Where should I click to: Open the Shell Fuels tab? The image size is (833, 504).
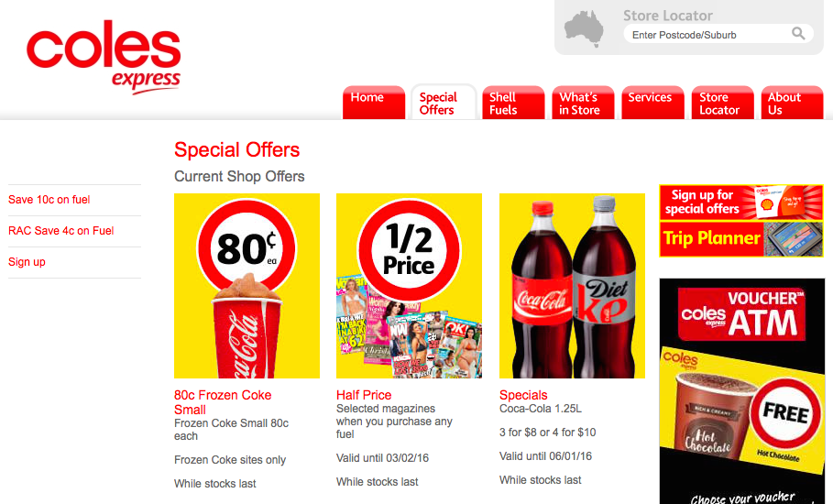click(x=513, y=103)
